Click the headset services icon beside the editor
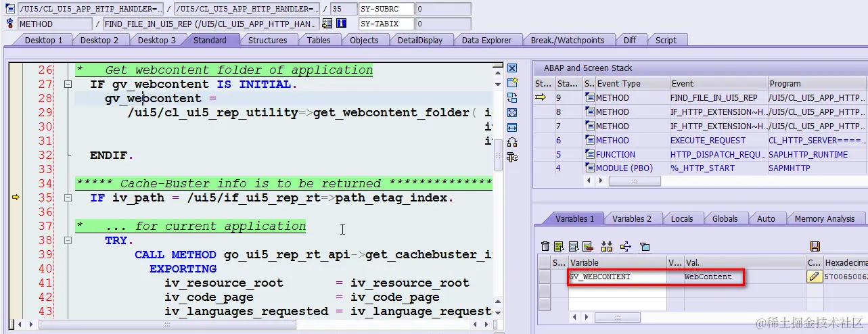Screen dimensions: 868x334 click(512, 142)
